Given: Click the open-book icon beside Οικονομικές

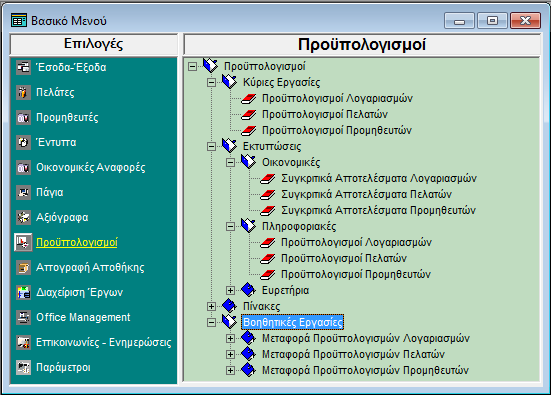Looking at the screenshot, I should tap(248, 162).
